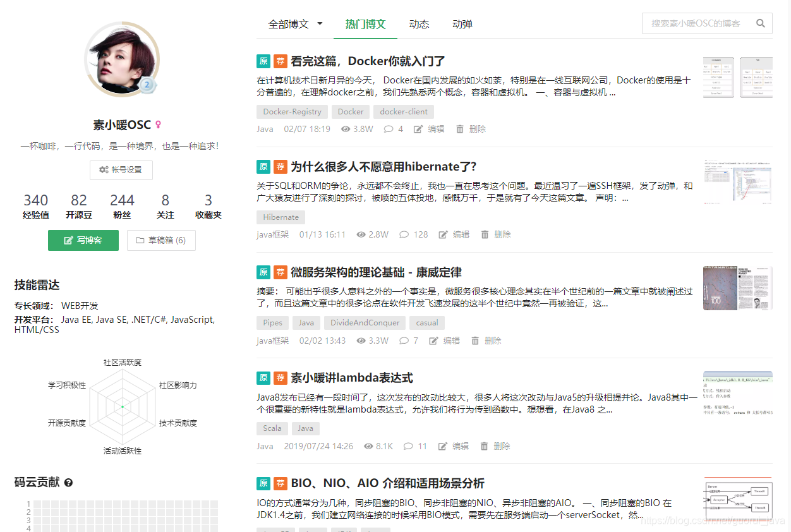
Task: Click the search magnifier icon
Action: tap(761, 23)
